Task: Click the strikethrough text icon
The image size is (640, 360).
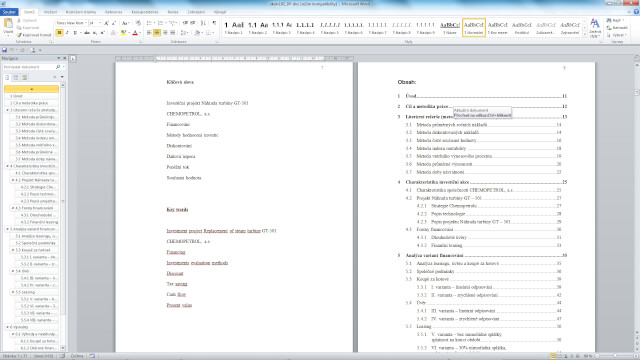Action: tap(87, 33)
